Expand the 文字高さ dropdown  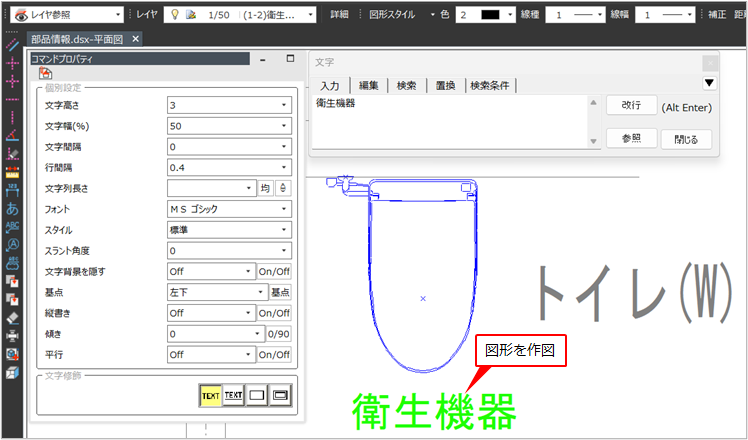coord(229,105)
